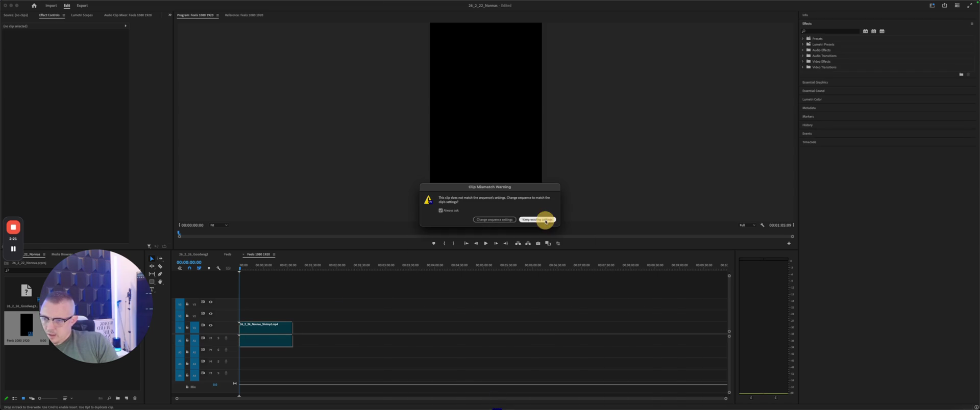Select the Track Select Forward tool
980x410 pixels.
click(160, 259)
